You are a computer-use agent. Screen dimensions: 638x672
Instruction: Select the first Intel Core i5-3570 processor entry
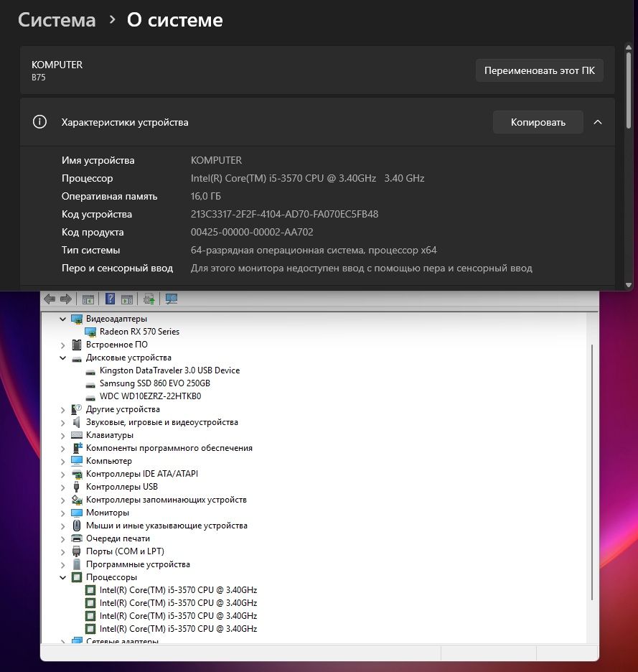(178, 590)
